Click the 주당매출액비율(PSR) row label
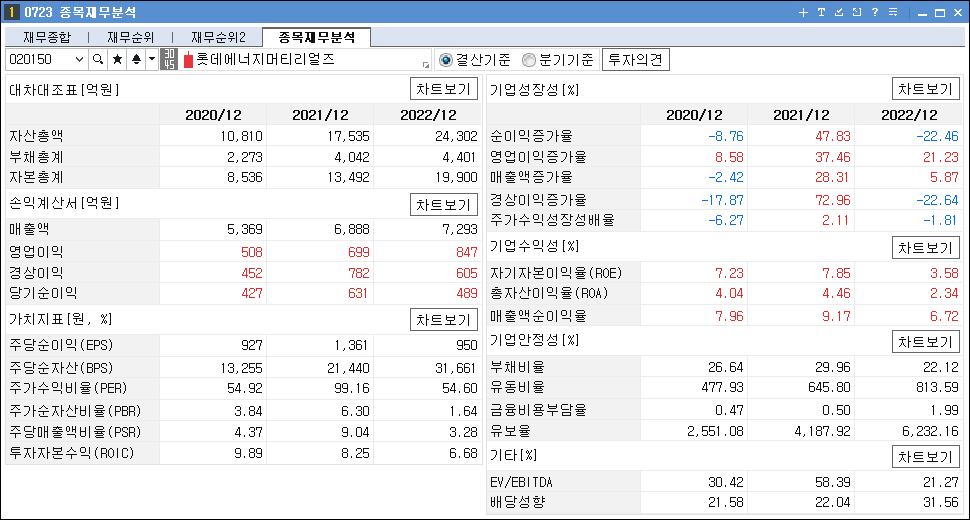 click(75, 432)
